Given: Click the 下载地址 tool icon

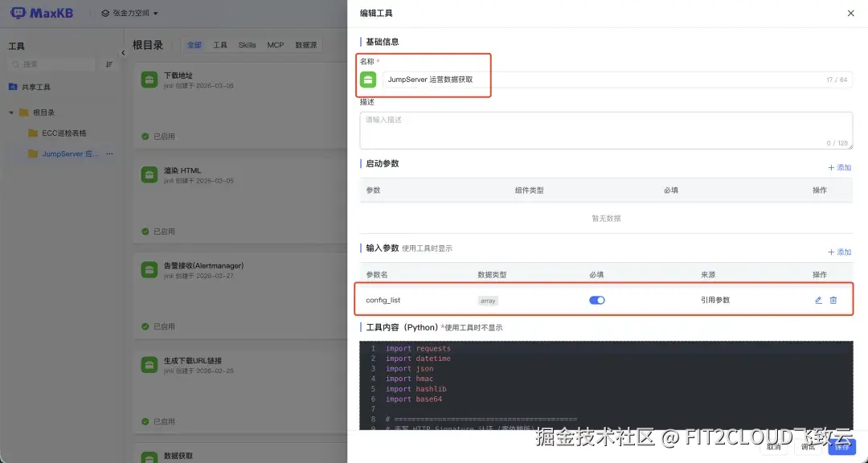Looking at the screenshot, I should 149,80.
